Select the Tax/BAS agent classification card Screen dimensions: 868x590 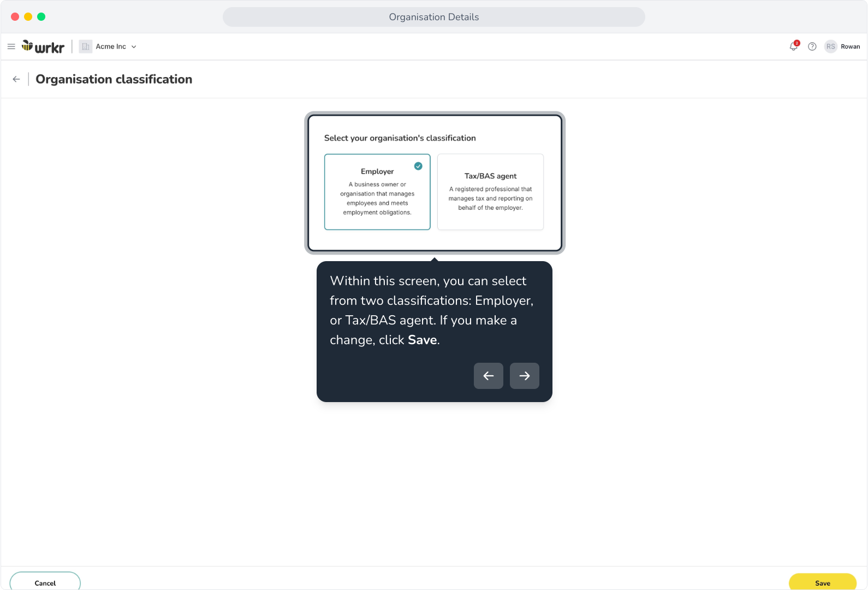(490, 192)
